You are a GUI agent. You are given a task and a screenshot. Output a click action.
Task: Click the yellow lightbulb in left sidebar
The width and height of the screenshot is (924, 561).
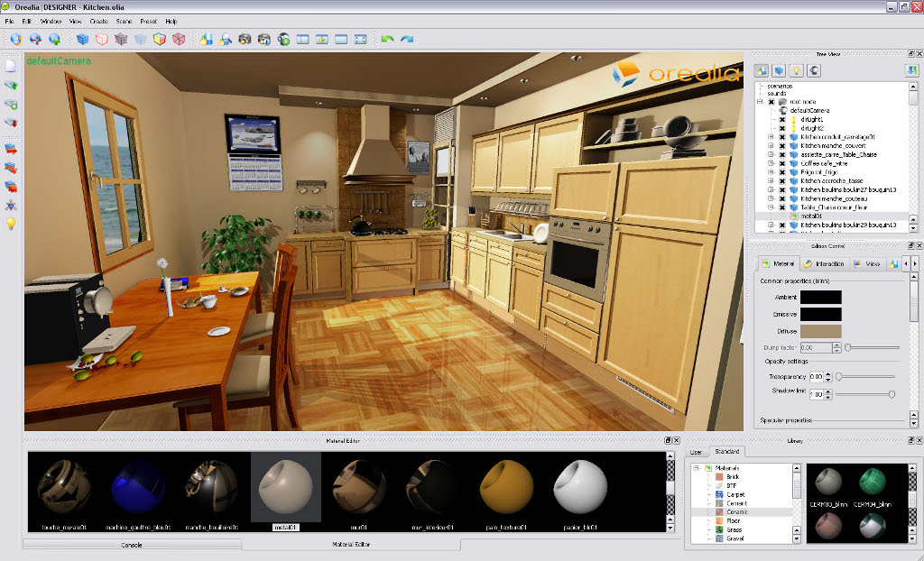[11, 224]
